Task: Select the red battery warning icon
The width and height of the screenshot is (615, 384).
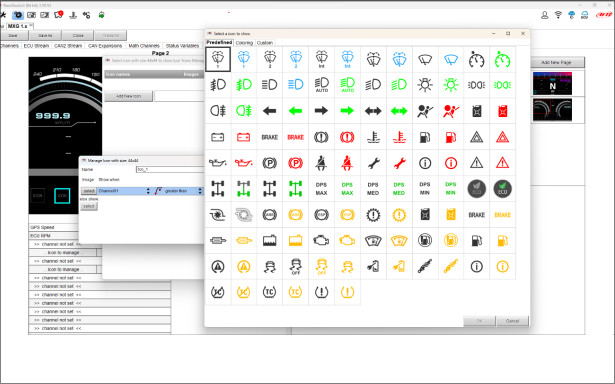Action: point(244,137)
